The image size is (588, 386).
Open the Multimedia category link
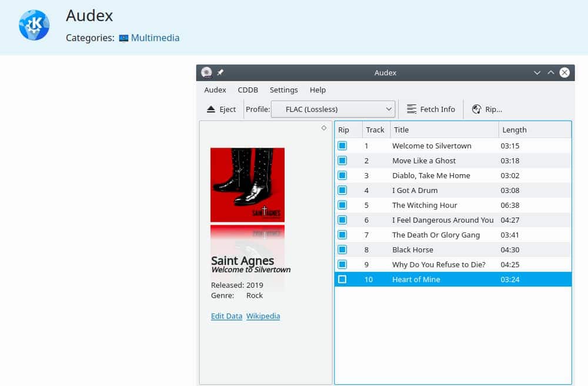155,38
